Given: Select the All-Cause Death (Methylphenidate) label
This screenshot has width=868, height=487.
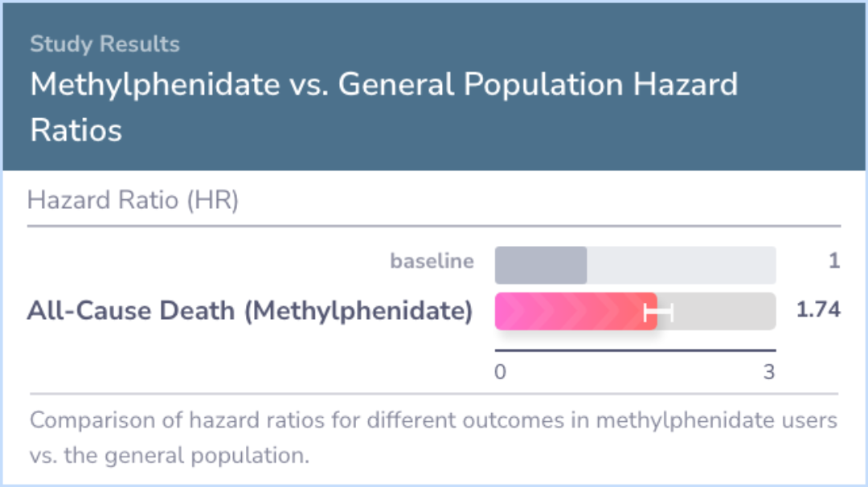Looking at the screenshot, I should (x=250, y=310).
